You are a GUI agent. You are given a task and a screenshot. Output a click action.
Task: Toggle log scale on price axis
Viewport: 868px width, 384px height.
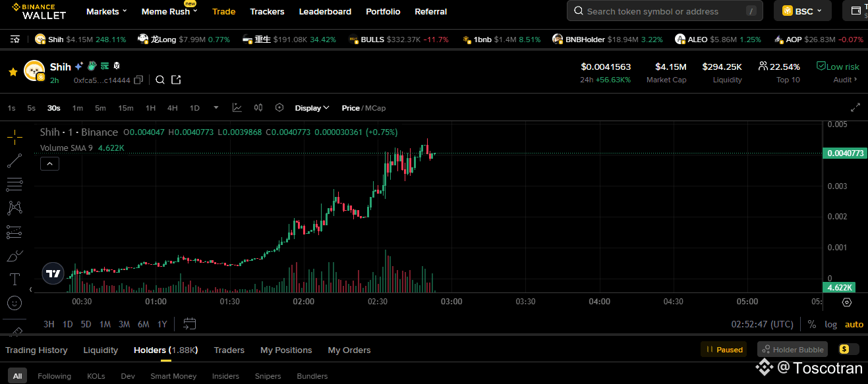830,324
